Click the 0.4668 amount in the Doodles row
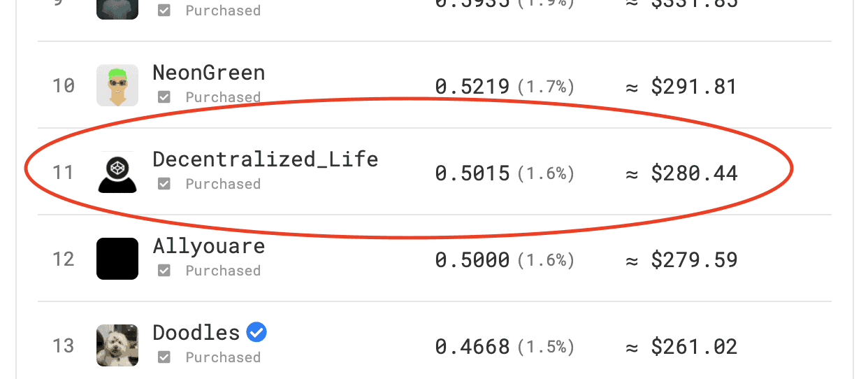 pyautogui.click(x=472, y=347)
